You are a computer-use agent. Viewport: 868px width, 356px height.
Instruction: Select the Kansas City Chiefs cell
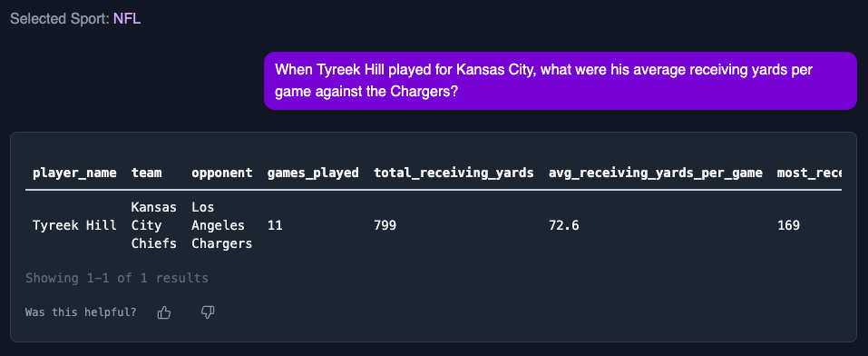(x=154, y=226)
